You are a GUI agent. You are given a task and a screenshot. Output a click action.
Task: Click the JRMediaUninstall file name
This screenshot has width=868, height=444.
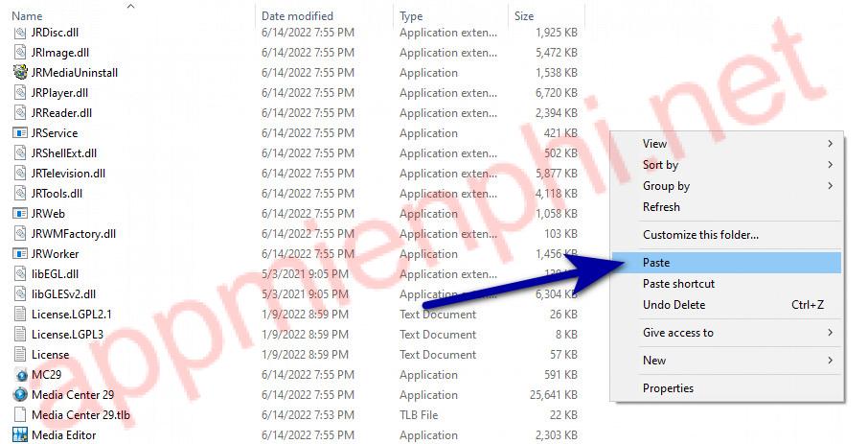coord(74,73)
